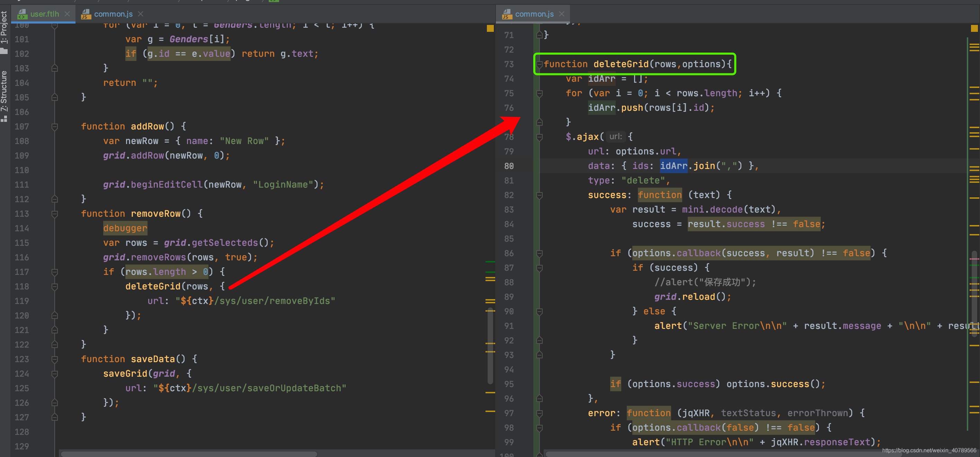Click line number 80 in right gutter
Screen dimensions: 980x457
point(509,166)
